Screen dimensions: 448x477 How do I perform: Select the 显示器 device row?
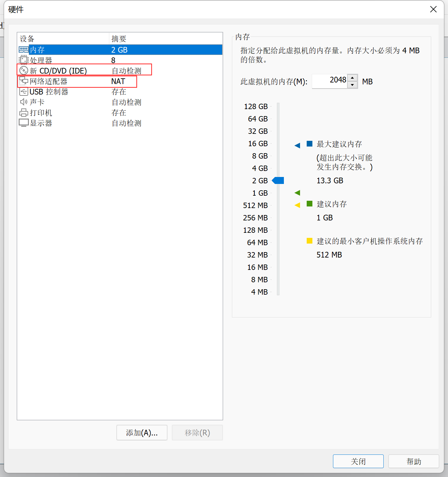pyautogui.click(x=120, y=123)
